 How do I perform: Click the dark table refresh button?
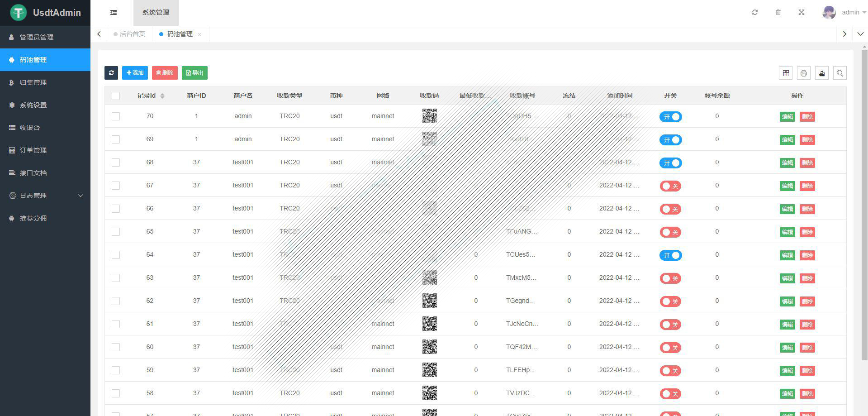(111, 73)
